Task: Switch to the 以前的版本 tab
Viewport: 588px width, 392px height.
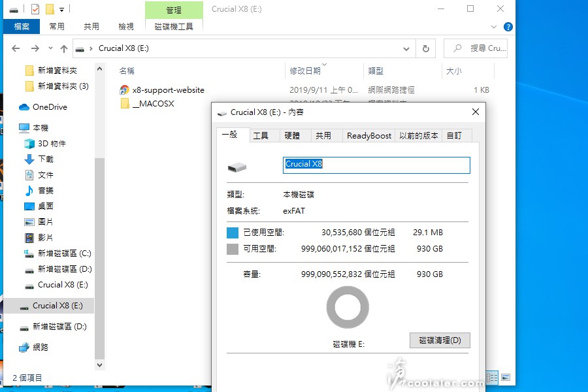Action: point(419,135)
